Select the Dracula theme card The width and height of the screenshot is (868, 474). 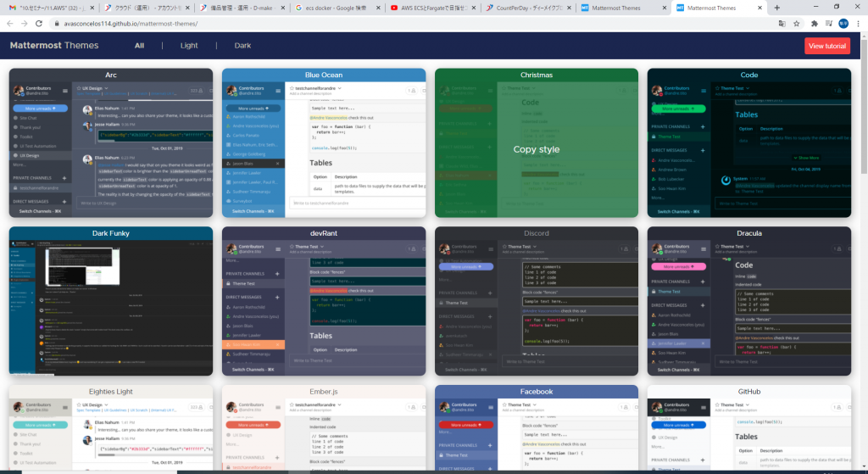(749, 301)
